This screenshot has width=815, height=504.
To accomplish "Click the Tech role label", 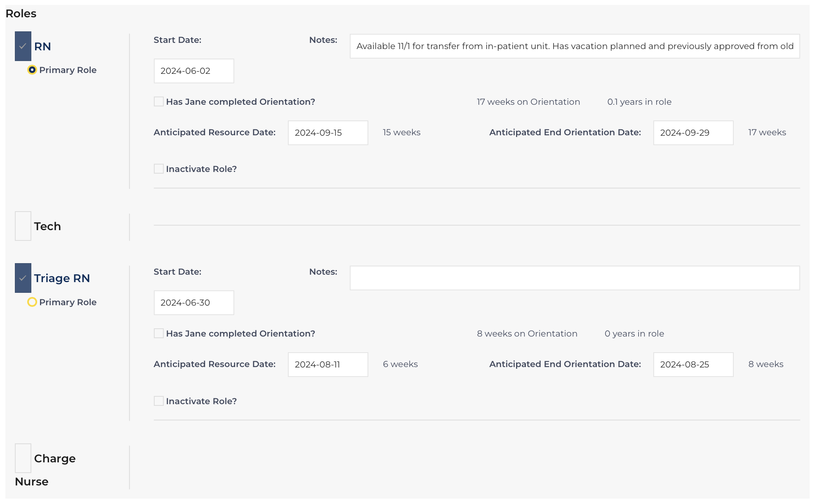I will point(47,226).
